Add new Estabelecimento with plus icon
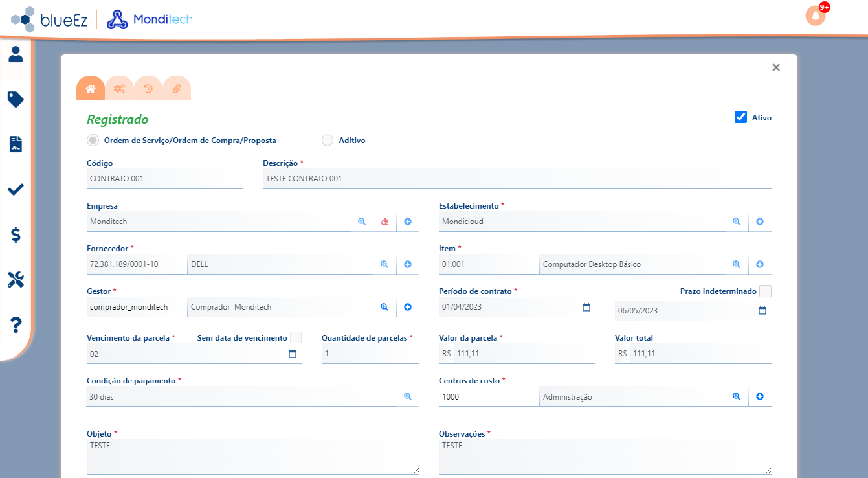 [x=760, y=222]
